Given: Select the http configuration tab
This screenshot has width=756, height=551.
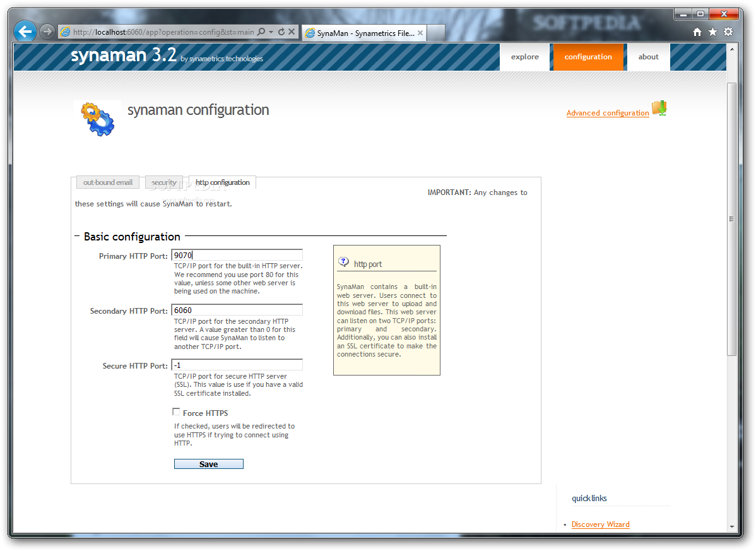Looking at the screenshot, I should click(x=222, y=182).
